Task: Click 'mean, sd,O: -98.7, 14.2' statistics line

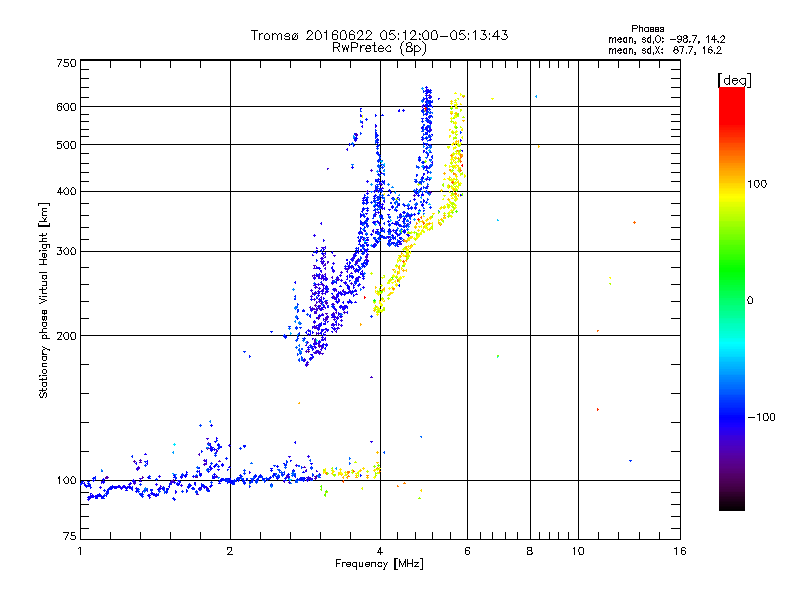Action: click(x=666, y=39)
